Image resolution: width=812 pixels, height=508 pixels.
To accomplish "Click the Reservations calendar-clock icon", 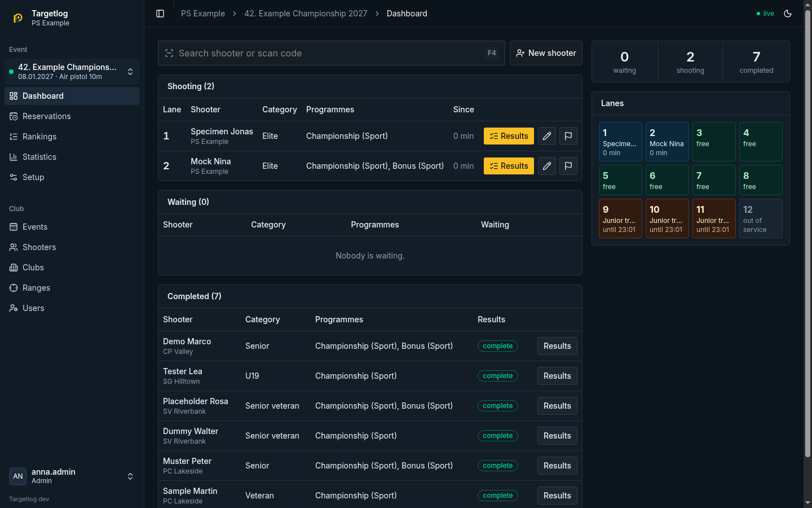I will click(14, 116).
